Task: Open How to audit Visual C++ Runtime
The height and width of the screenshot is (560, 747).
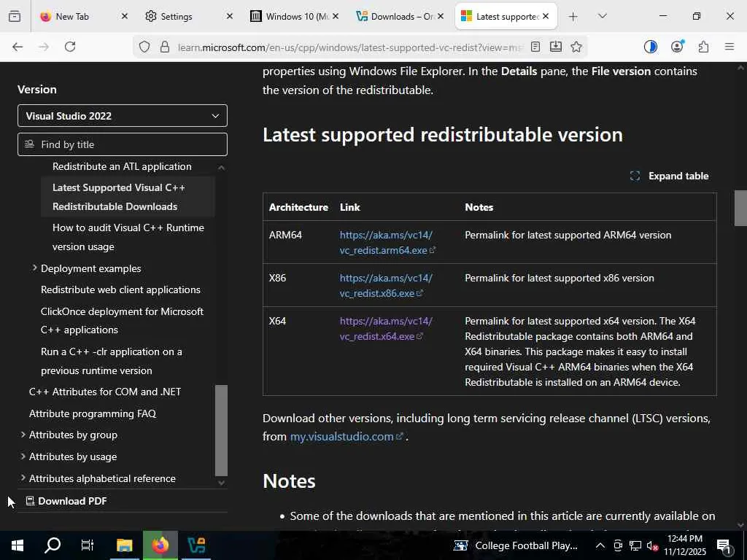Action: coord(128,237)
